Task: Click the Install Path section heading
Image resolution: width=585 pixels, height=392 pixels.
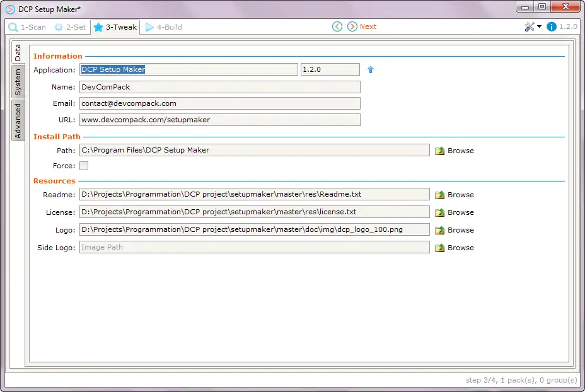Action: 57,137
